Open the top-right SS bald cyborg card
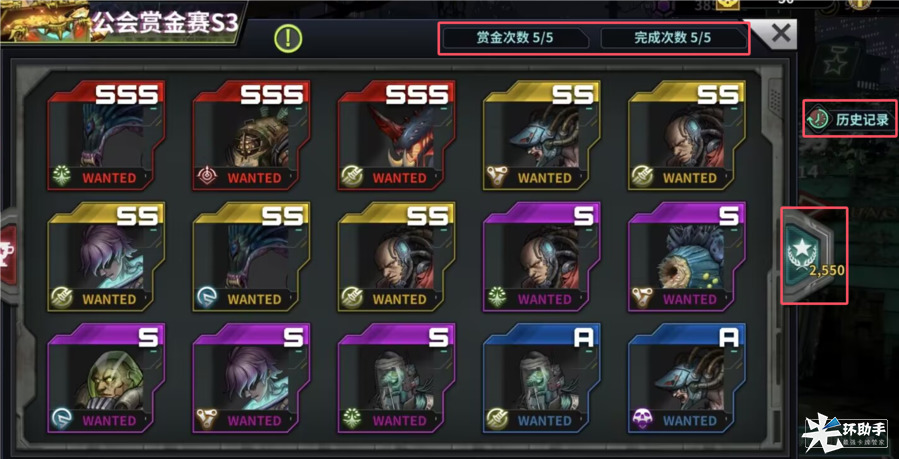The height and width of the screenshot is (459, 899). click(687, 135)
